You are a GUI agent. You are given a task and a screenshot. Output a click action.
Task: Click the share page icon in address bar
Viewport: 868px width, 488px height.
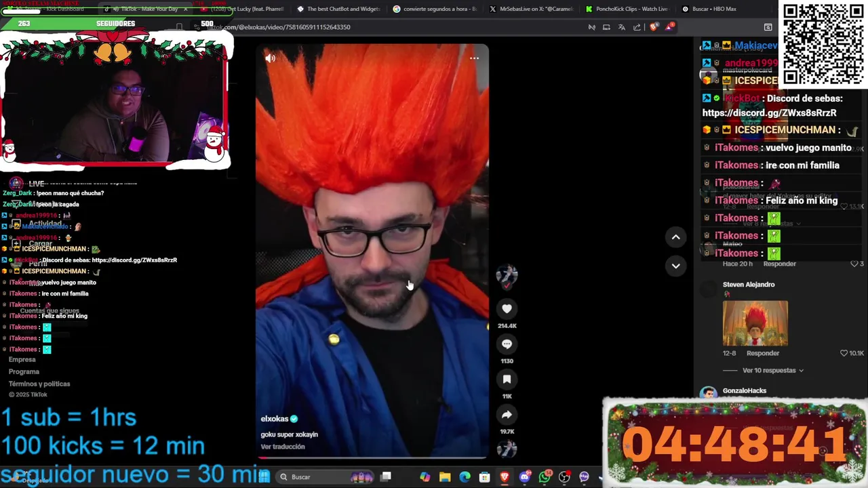(x=637, y=27)
